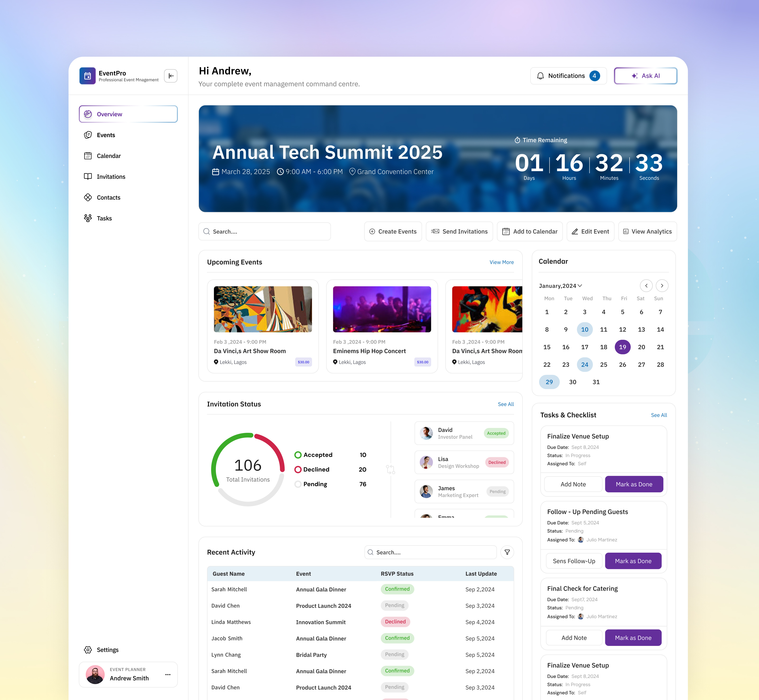The image size is (759, 700).
Task: Select date 19 in the calendar
Action: 622,347
